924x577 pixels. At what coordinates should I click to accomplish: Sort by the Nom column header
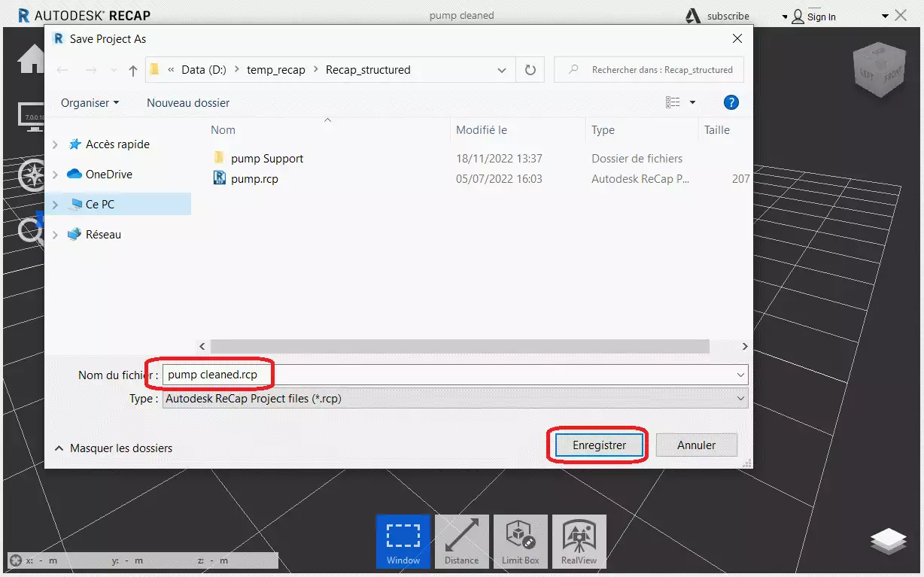pyautogui.click(x=223, y=130)
